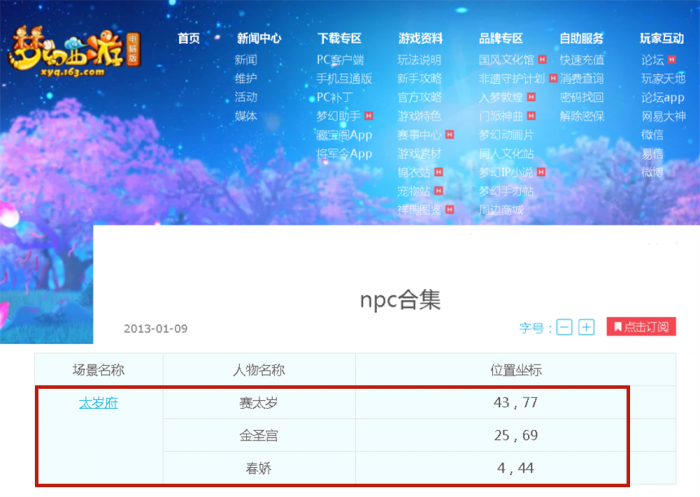Open the 手机互通版 link
Viewport: 700px width, 497px height.
tap(344, 79)
